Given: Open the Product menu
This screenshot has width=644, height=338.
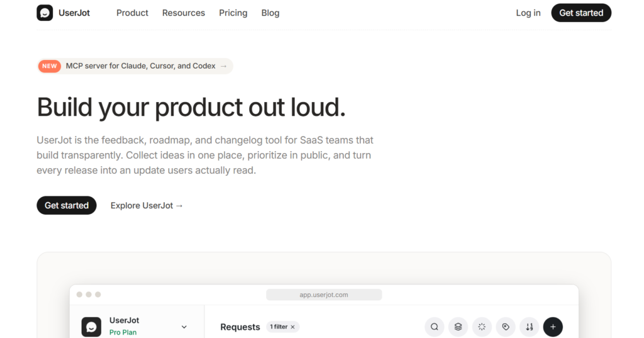Looking at the screenshot, I should pyautogui.click(x=132, y=13).
